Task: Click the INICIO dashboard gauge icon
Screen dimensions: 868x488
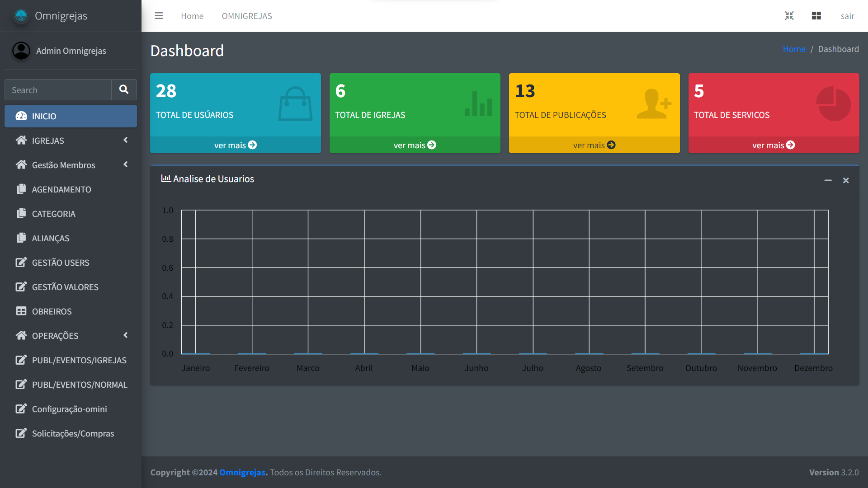Action: pyautogui.click(x=21, y=116)
